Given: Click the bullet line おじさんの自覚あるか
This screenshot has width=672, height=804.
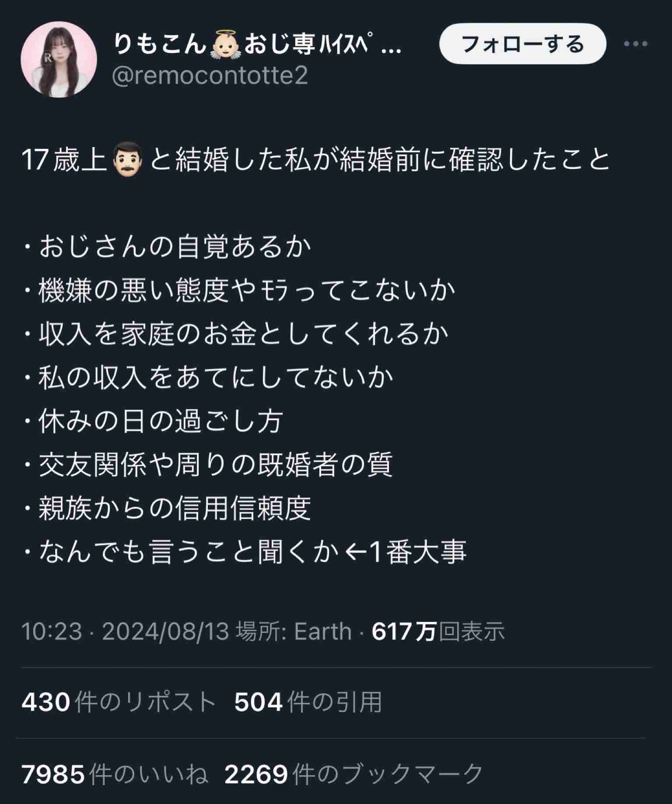Looking at the screenshot, I should [x=167, y=247].
